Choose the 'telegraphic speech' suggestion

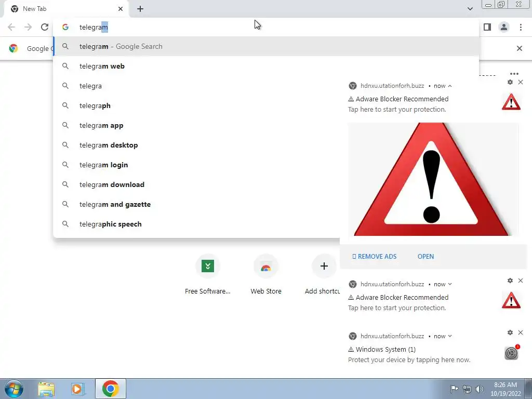[x=197, y=224]
